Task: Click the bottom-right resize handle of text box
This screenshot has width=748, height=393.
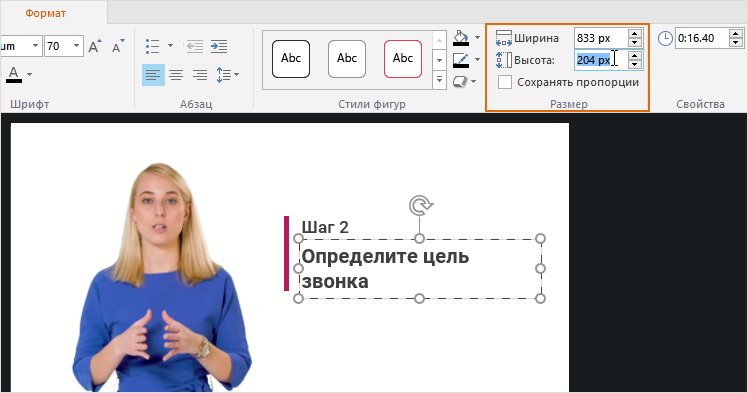Action: coord(540,299)
